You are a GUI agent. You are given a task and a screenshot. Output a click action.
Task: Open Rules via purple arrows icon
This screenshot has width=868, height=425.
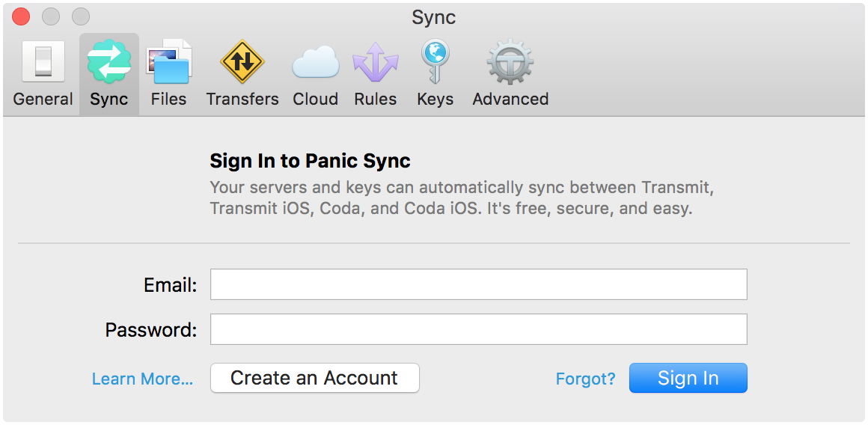click(375, 63)
